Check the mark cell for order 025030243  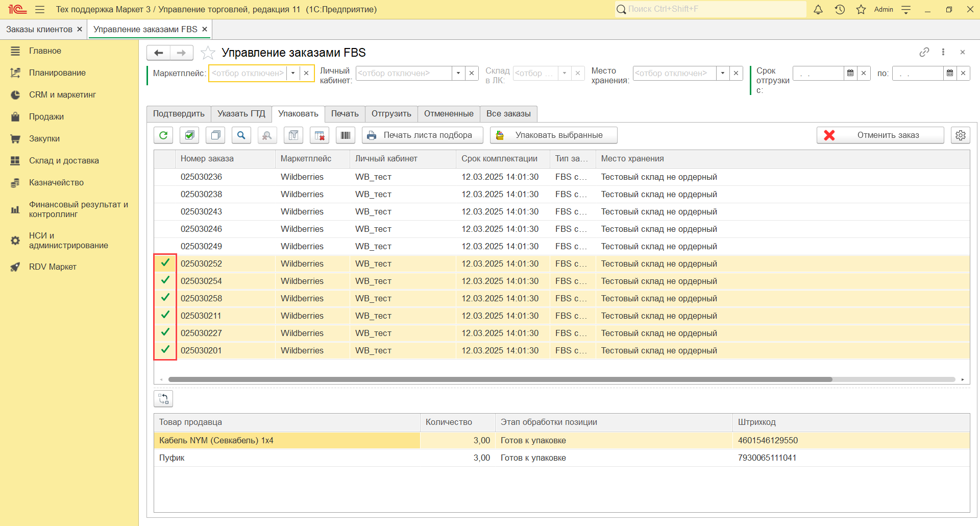[165, 211]
